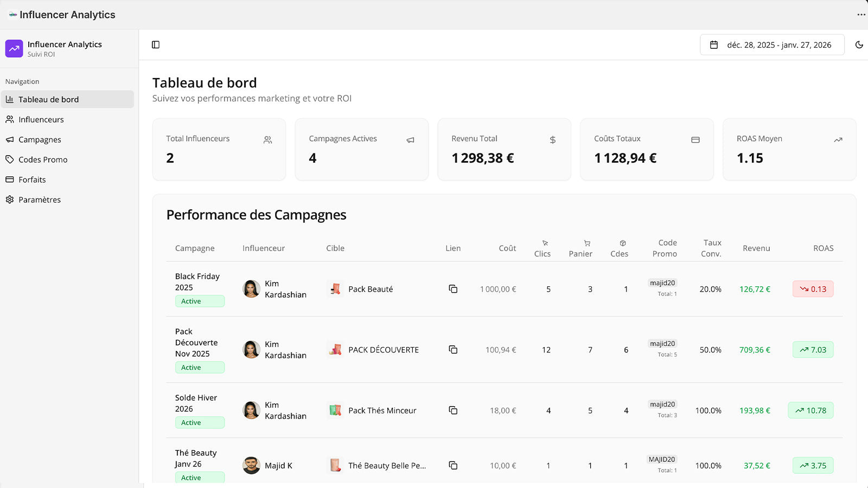Screen dimensions: 868x488
Task: Open Paramètres with the gear icon
Action: pos(9,200)
